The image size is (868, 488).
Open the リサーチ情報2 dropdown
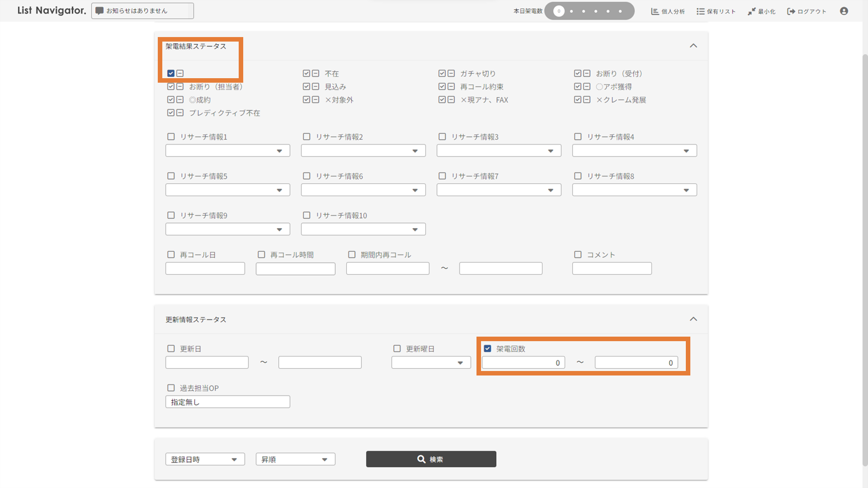pos(363,151)
